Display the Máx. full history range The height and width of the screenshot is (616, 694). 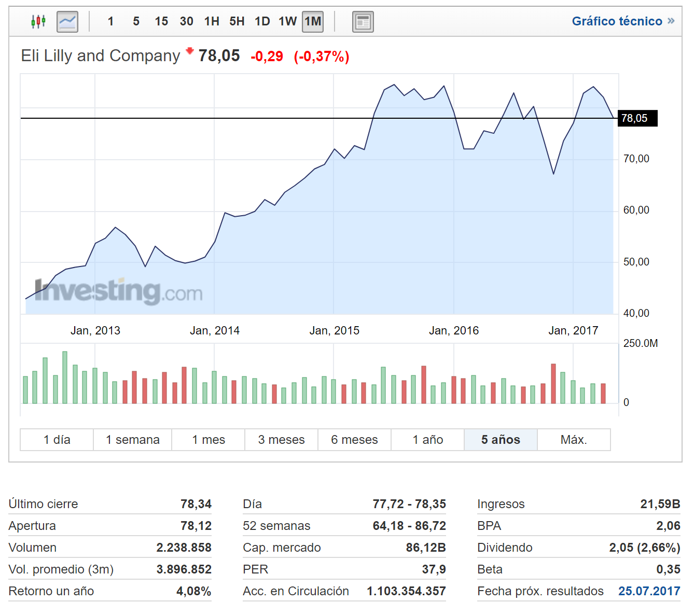point(574,440)
